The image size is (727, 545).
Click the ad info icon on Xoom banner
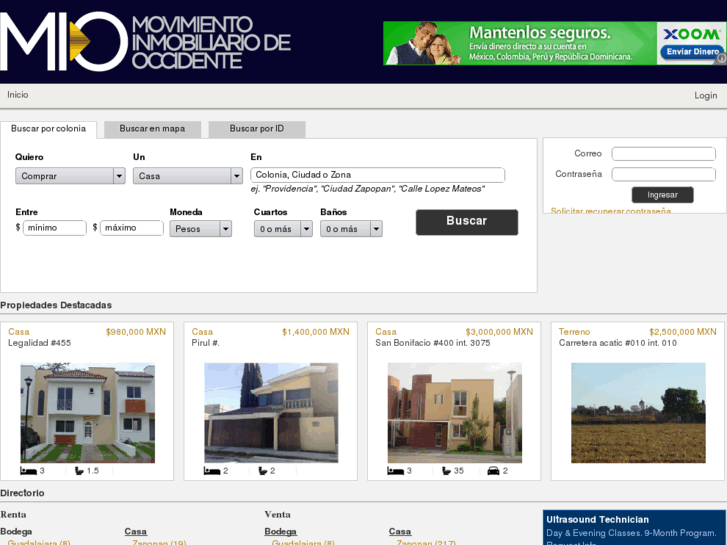722,58
